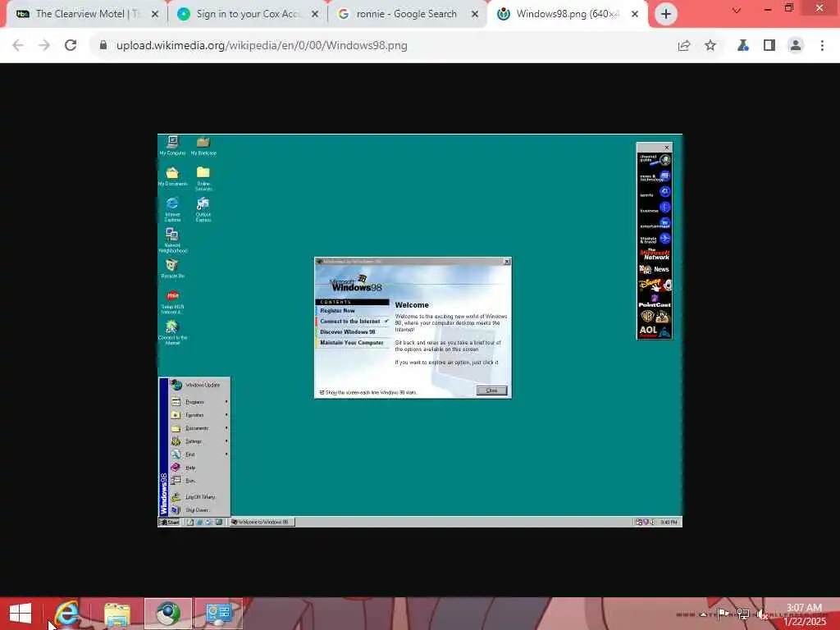Click Connect to the Internet in Welcome contents

pyautogui.click(x=352, y=322)
